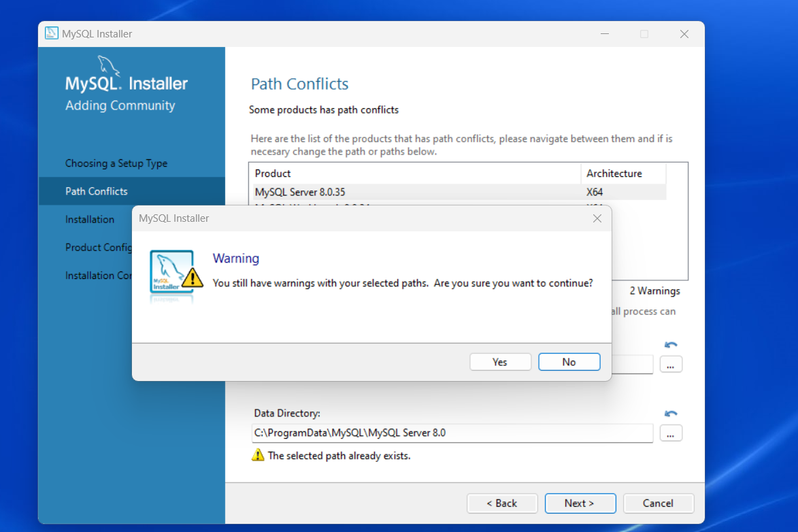Revert the Data Directory path with undo arrow
798x532 pixels.
pos(671,414)
